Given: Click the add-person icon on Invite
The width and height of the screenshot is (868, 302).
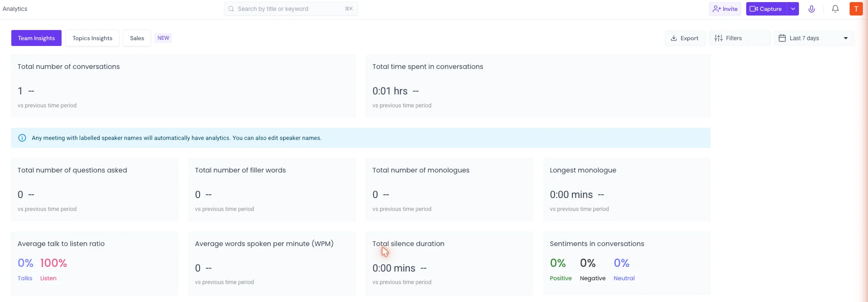Looking at the screenshot, I should (x=717, y=9).
